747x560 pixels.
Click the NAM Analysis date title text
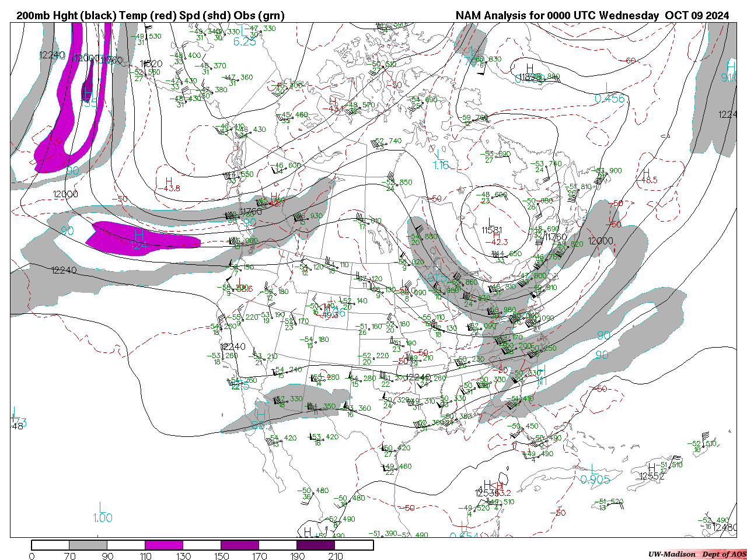click(x=592, y=16)
